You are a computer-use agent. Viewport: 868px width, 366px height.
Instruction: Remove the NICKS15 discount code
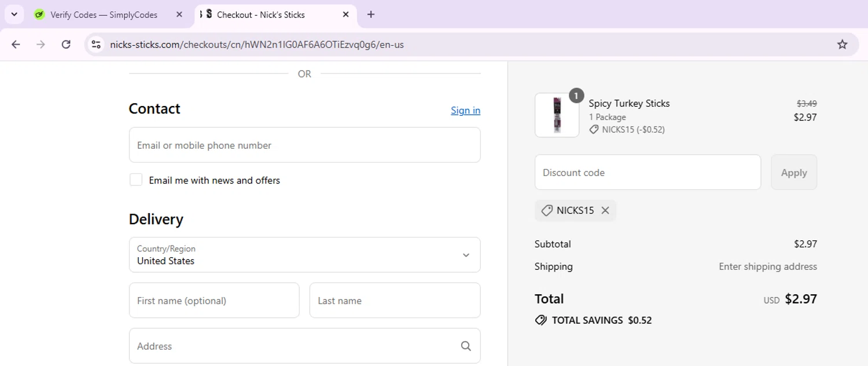click(x=605, y=210)
